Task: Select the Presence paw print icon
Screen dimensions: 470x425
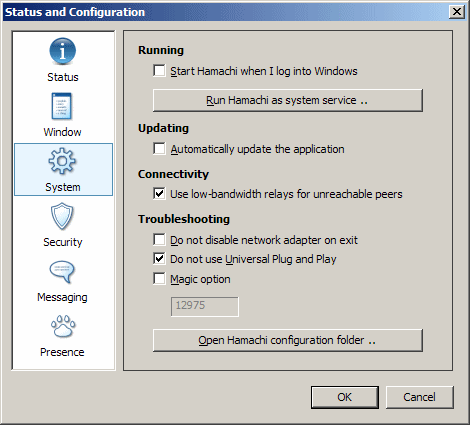Action: click(63, 326)
